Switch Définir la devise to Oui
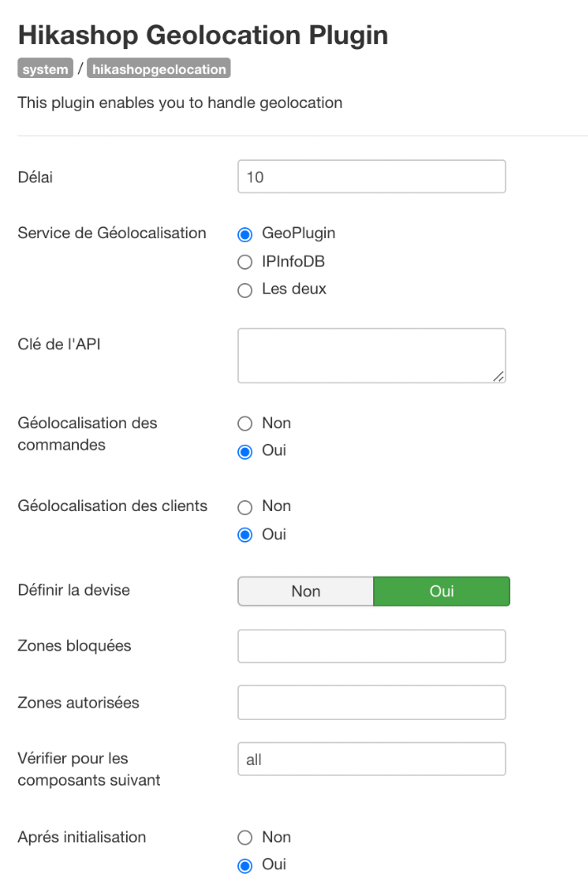This screenshot has height=896, width=588. 441,592
